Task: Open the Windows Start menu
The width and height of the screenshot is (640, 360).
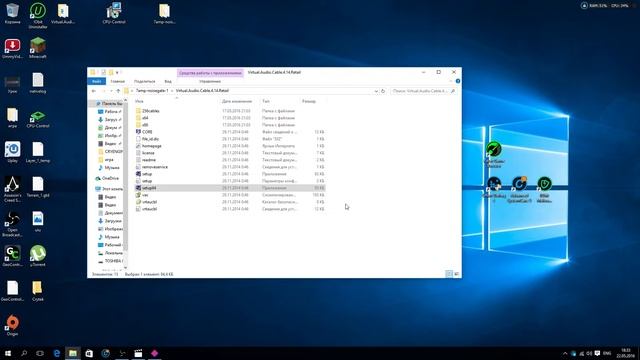Action: (x=8, y=353)
